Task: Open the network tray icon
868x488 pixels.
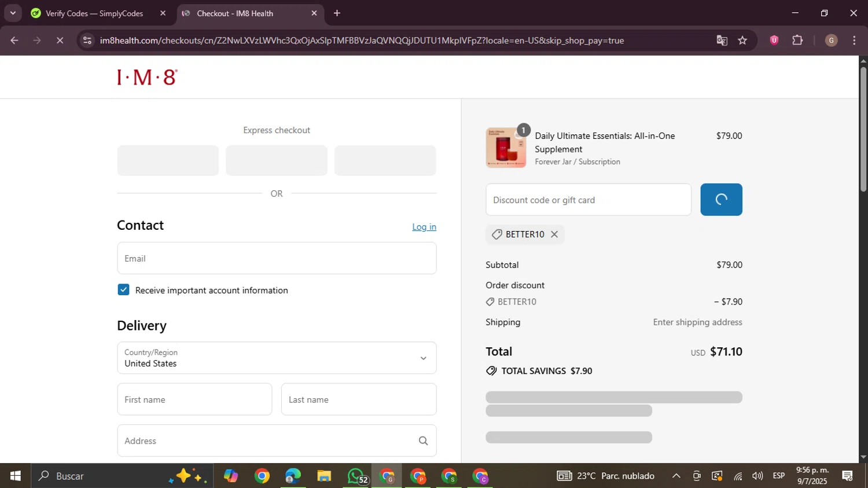Action: (x=738, y=476)
